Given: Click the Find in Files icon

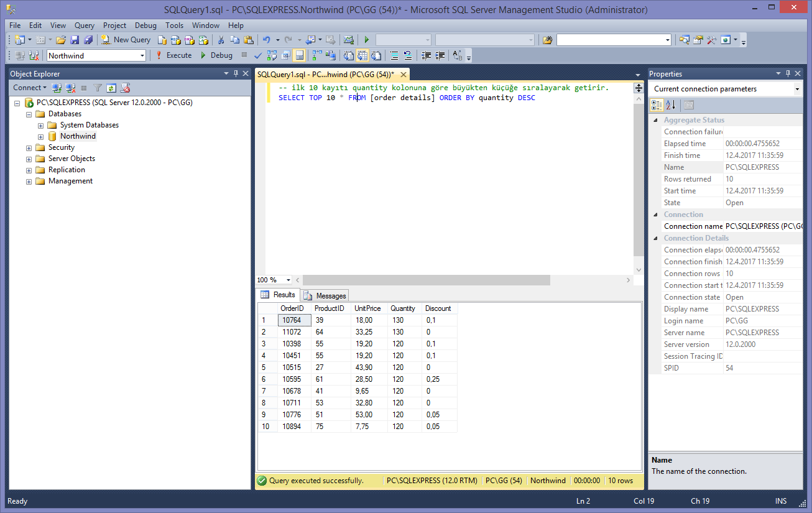Looking at the screenshot, I should 547,40.
